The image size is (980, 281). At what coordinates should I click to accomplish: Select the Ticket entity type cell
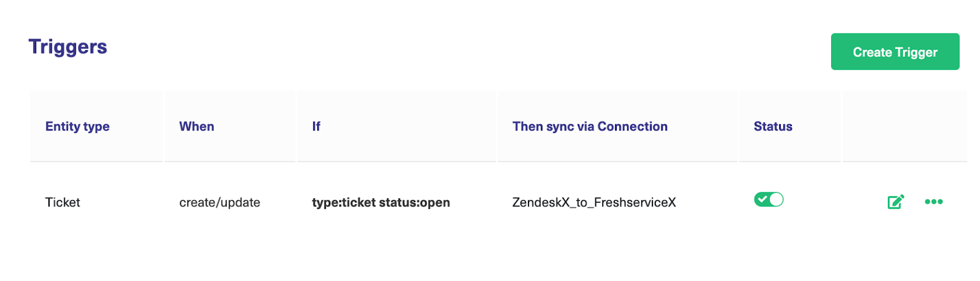pyautogui.click(x=62, y=203)
